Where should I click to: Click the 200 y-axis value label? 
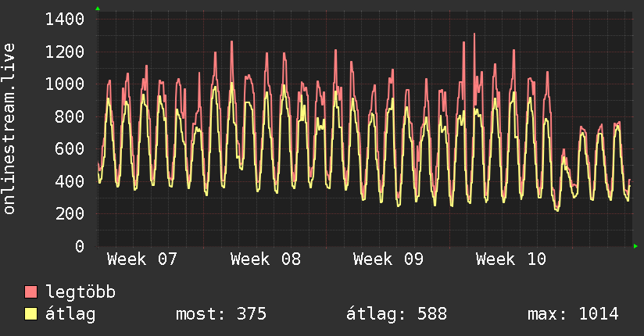pos(70,214)
